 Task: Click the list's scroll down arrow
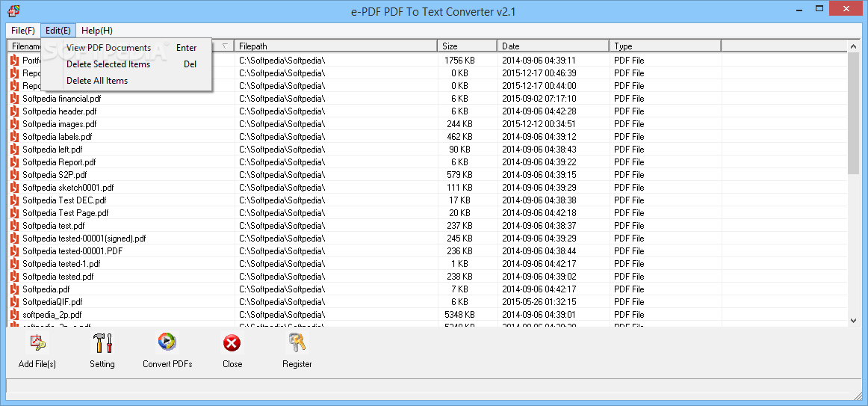coord(853,320)
